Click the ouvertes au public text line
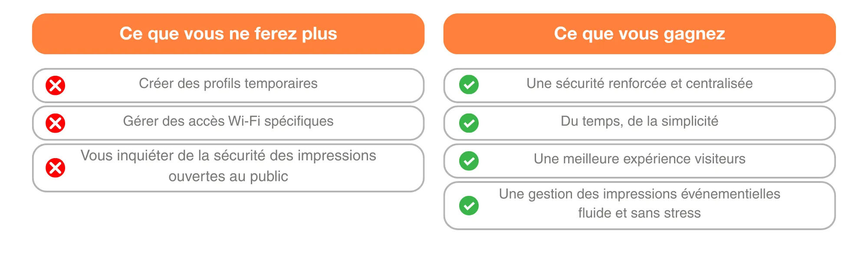The image size is (868, 260). click(228, 176)
